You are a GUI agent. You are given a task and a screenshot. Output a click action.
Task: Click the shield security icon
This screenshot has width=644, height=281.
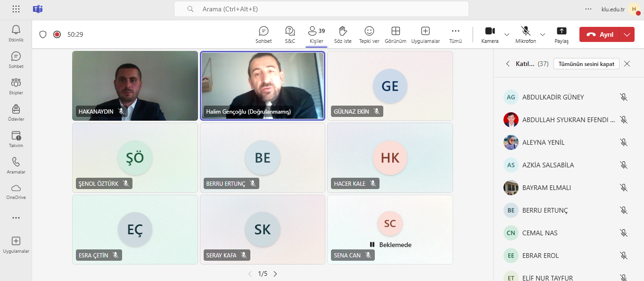point(43,34)
